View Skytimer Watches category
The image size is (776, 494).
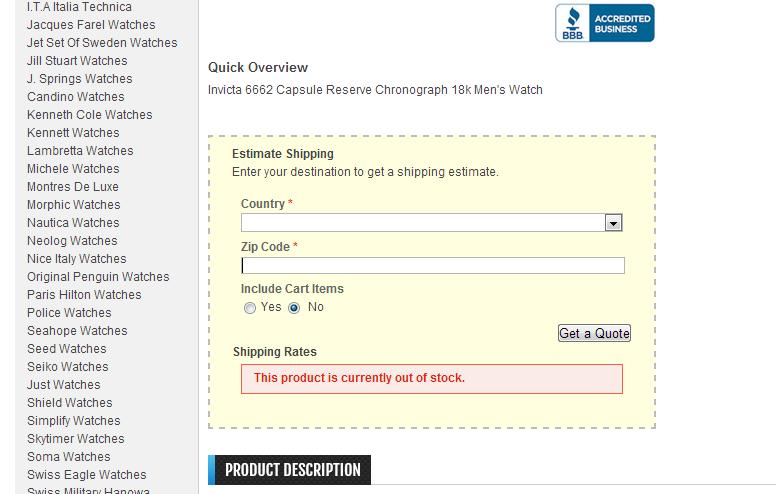coord(76,439)
